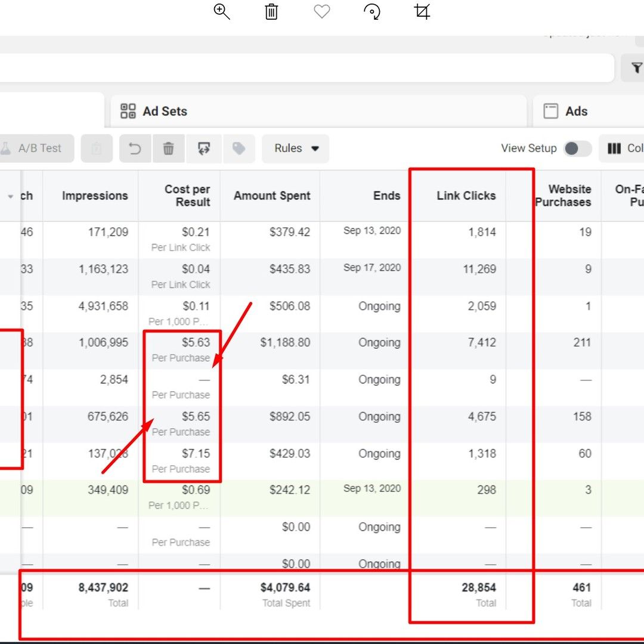
Task: Click the photo viewer's delete trash icon
Action: click(x=271, y=12)
